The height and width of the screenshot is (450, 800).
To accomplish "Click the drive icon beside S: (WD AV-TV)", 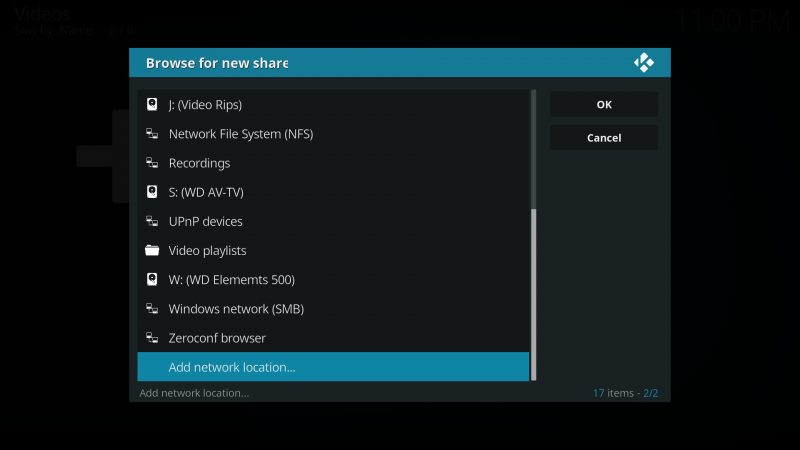I will (152, 192).
